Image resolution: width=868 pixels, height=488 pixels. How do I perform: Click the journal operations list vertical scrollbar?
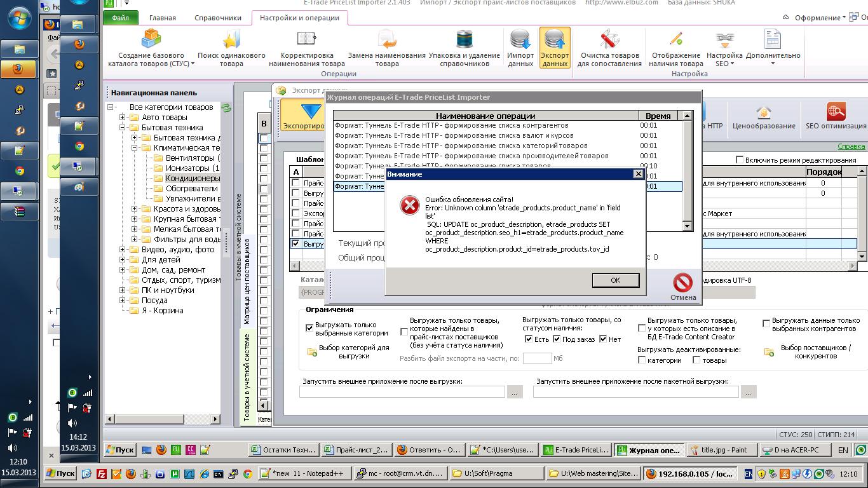687,171
